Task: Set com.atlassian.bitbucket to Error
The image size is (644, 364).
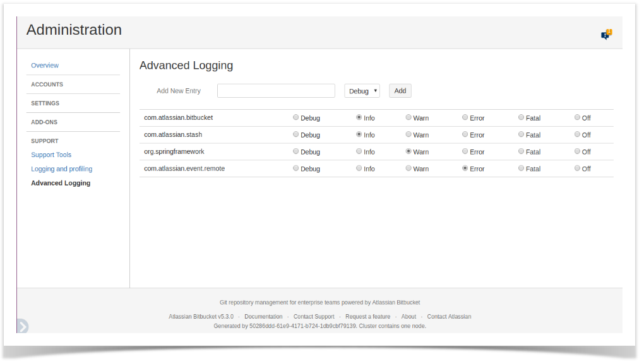Action: (x=465, y=117)
